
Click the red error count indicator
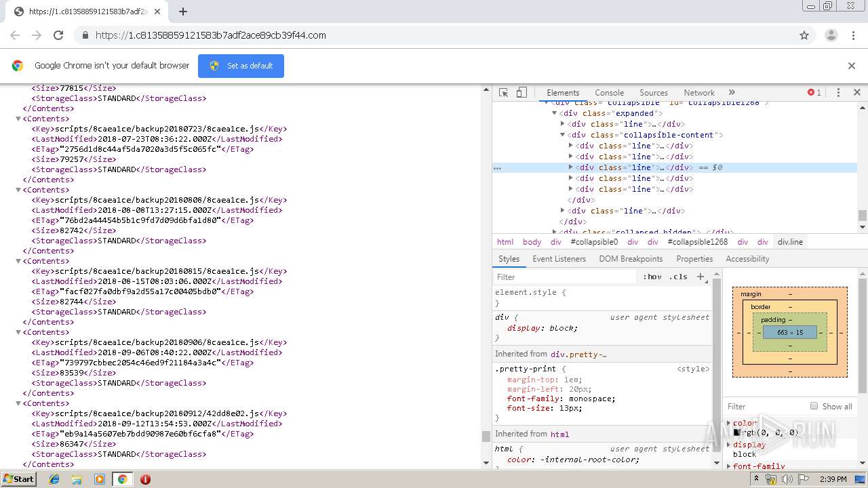[814, 93]
